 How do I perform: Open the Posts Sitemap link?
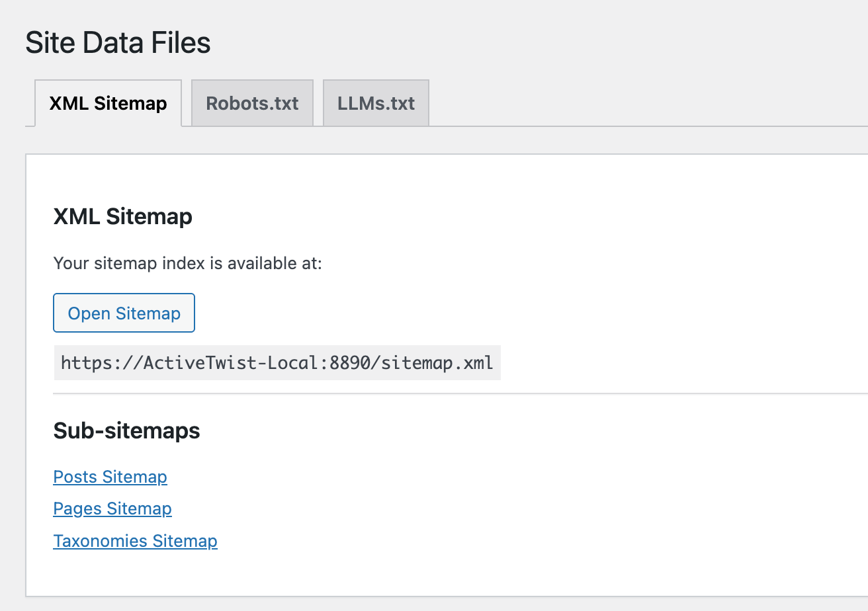point(110,477)
